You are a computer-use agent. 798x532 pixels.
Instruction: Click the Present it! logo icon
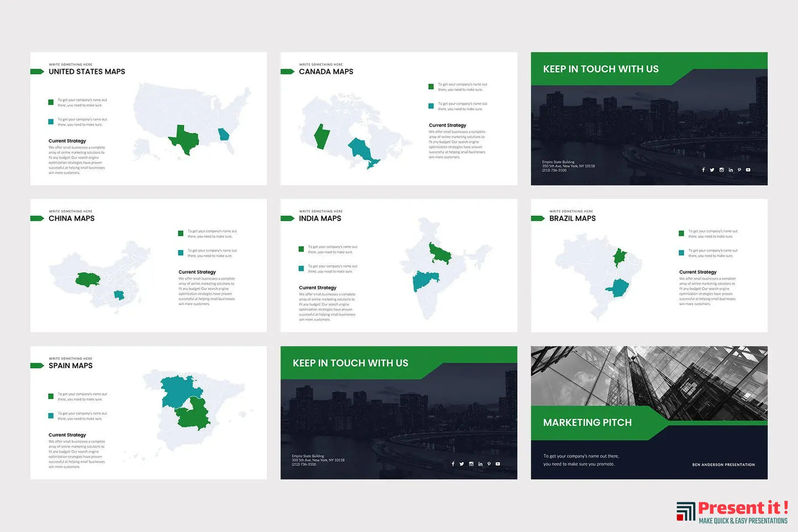(x=686, y=512)
